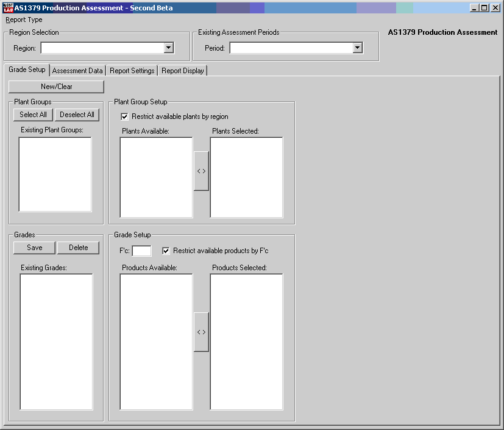This screenshot has height=430, width=504.
Task: Save the current grade
Action: click(35, 248)
